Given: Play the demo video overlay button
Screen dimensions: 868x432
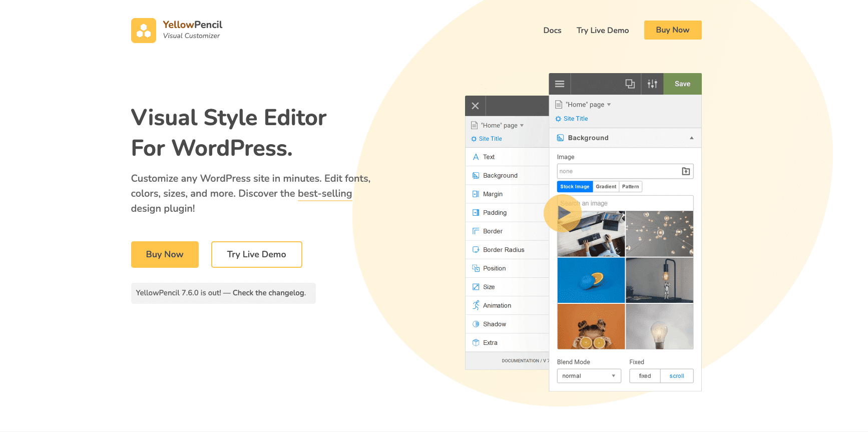Looking at the screenshot, I should click(563, 213).
